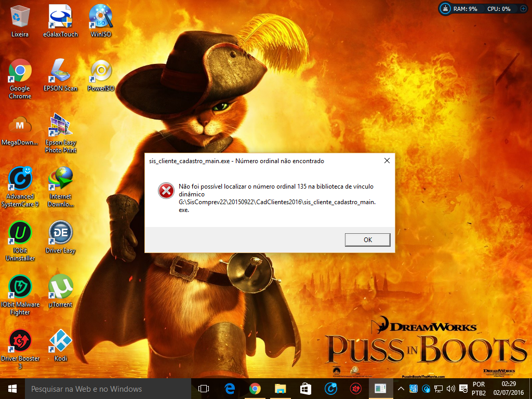Image resolution: width=532 pixels, height=399 pixels.
Task: Select the Internet Download Manager shortcut
Action: (60, 187)
